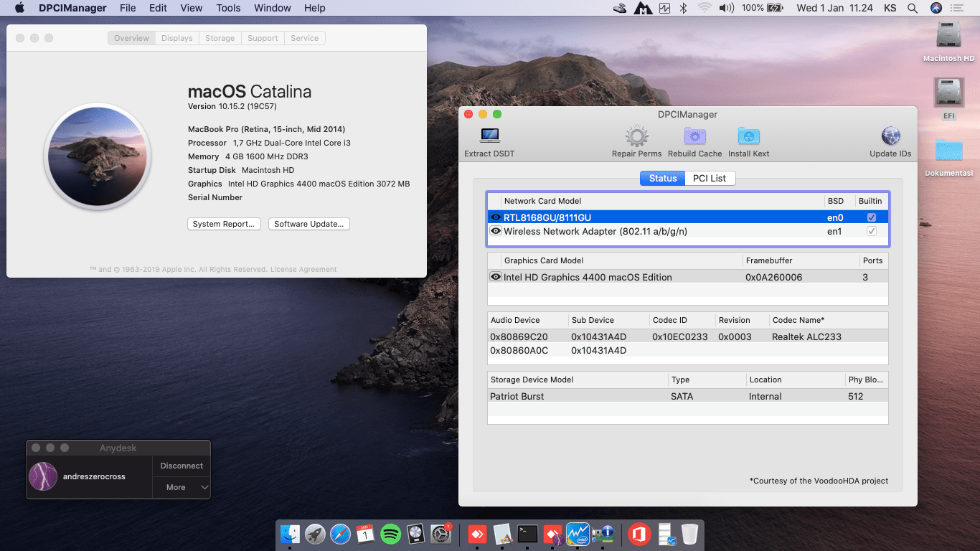Expand the More dropdown in Anydesk
980x551 pixels.
[x=181, y=488]
